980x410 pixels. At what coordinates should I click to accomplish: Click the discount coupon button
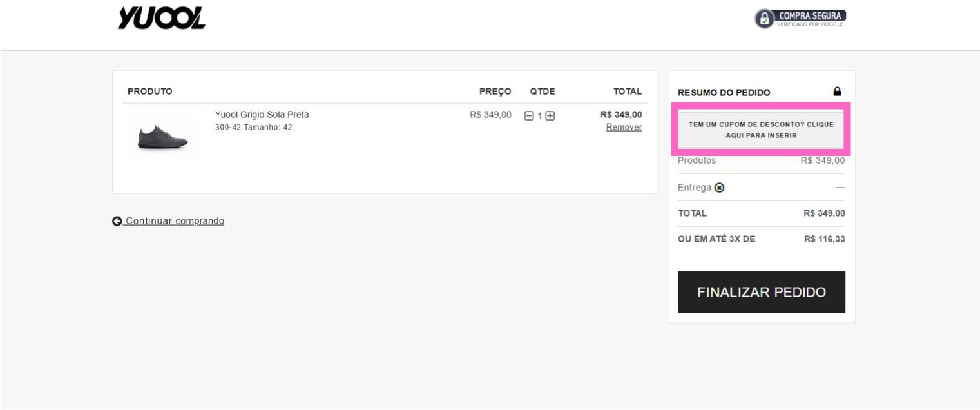(x=761, y=130)
